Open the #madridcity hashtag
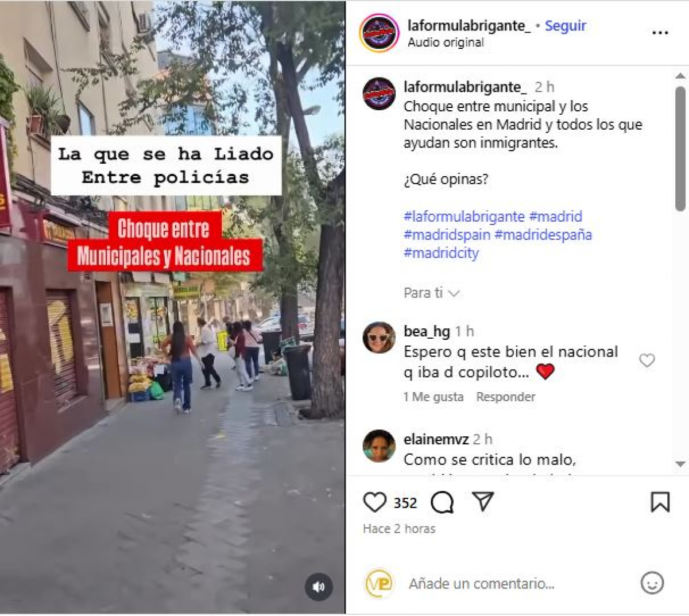The width and height of the screenshot is (689, 616). click(x=441, y=253)
